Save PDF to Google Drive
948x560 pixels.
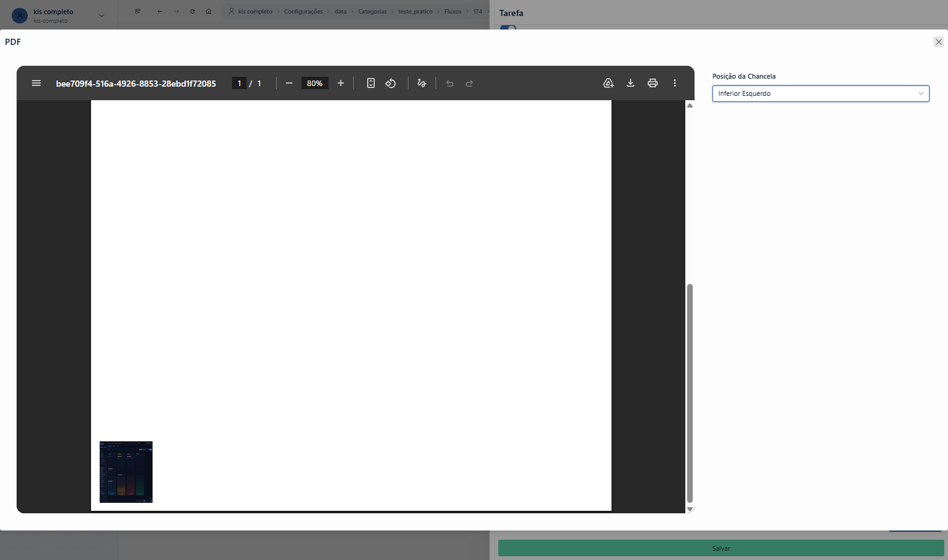click(608, 83)
